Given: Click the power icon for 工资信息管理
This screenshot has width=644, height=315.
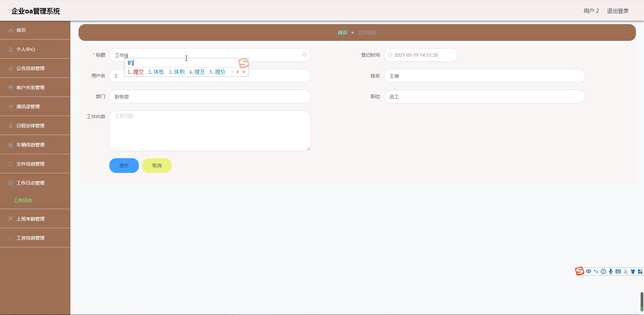Looking at the screenshot, I should (11, 238).
